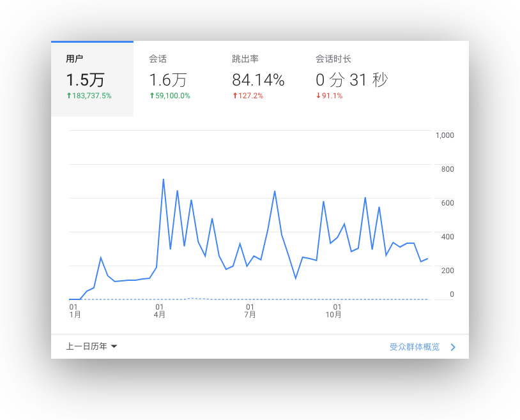This screenshot has width=520, height=420.
Task: Click the 0 分 31 秒 duration value
Action: [351, 80]
